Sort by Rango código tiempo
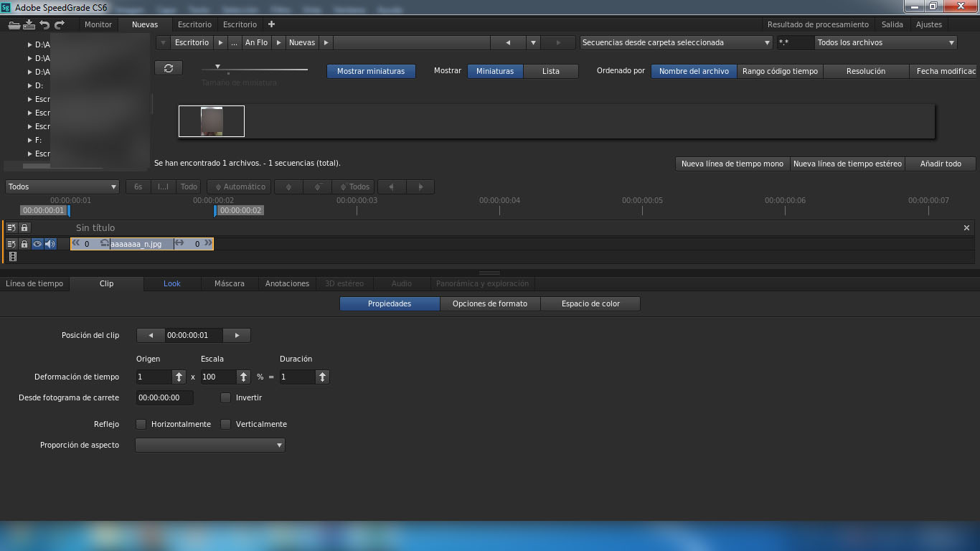This screenshot has height=551, width=980. [780, 71]
